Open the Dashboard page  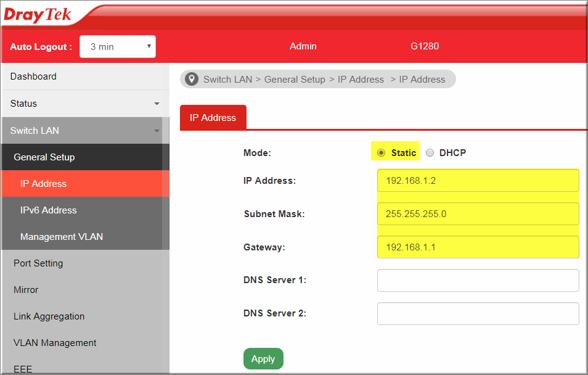pos(86,76)
